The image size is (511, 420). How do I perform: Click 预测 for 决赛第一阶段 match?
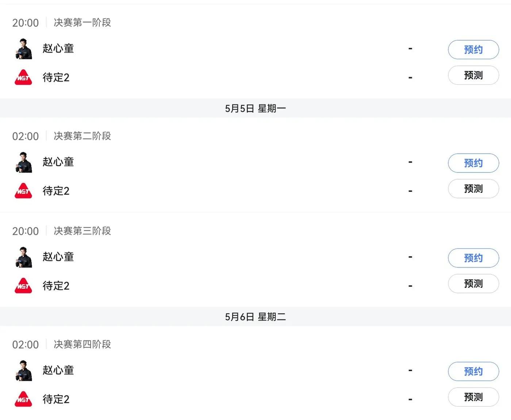point(473,75)
